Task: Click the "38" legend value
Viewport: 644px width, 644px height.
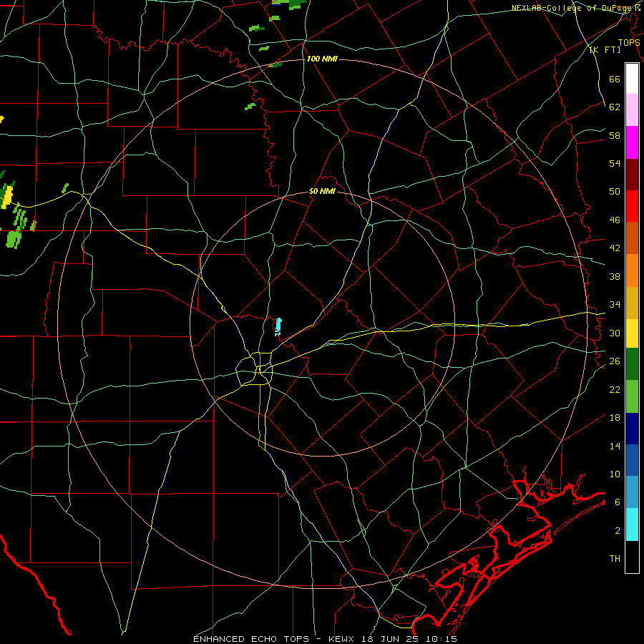Action: 615,276
